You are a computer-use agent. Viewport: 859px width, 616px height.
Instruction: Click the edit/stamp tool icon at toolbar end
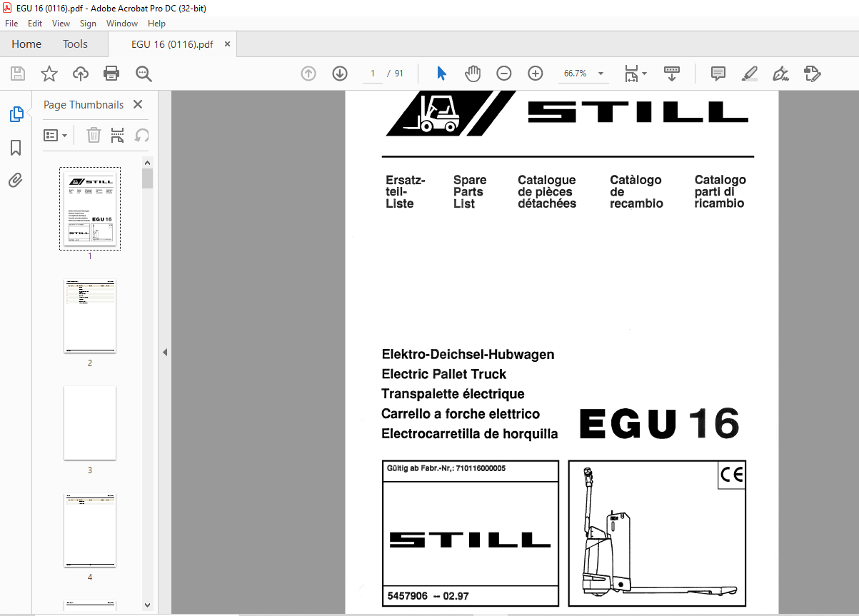click(812, 74)
